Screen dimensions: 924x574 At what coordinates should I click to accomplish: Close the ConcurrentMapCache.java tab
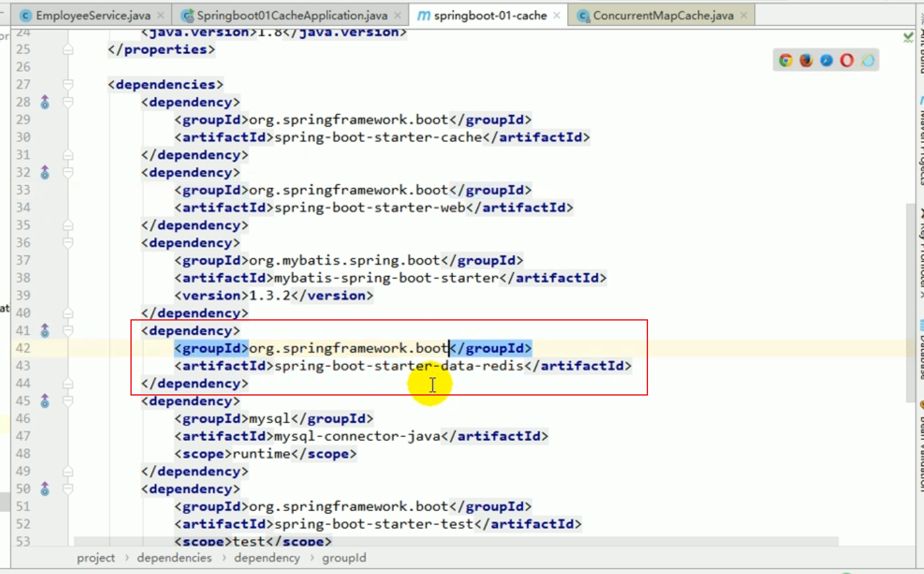point(744,15)
